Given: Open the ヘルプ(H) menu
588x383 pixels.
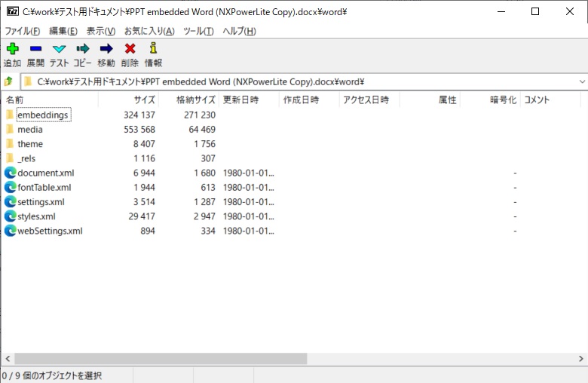Looking at the screenshot, I should pos(239,31).
